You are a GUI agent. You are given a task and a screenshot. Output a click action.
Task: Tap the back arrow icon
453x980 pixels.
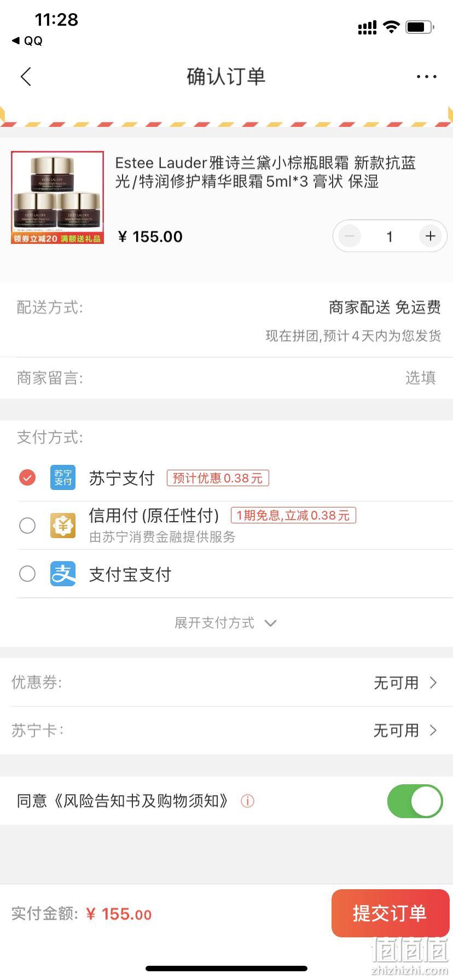[x=26, y=77]
